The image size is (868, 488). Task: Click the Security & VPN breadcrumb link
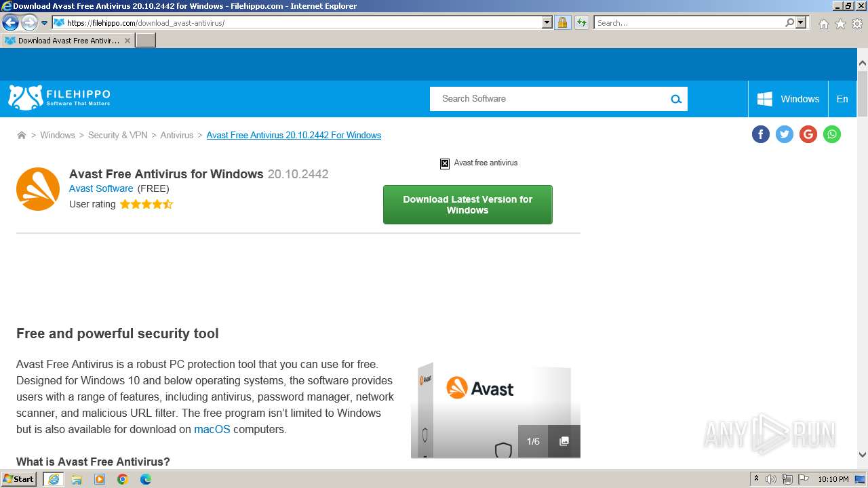click(x=118, y=136)
